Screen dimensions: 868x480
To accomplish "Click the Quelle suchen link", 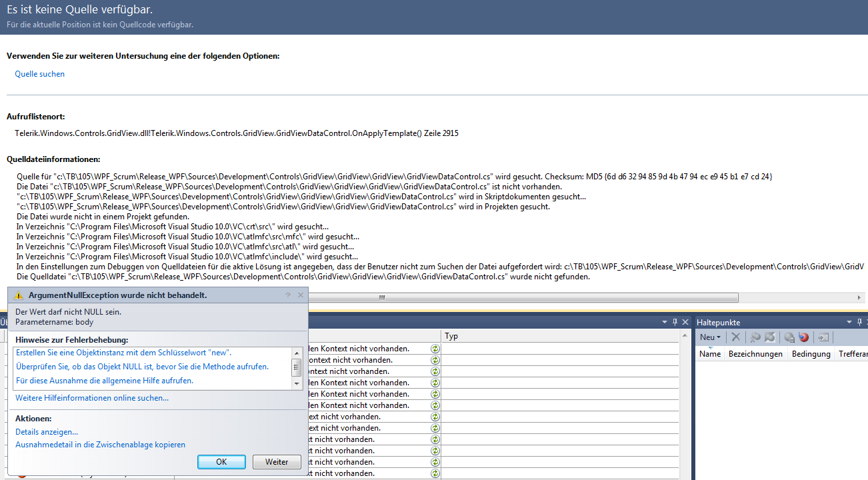I will (40, 74).
